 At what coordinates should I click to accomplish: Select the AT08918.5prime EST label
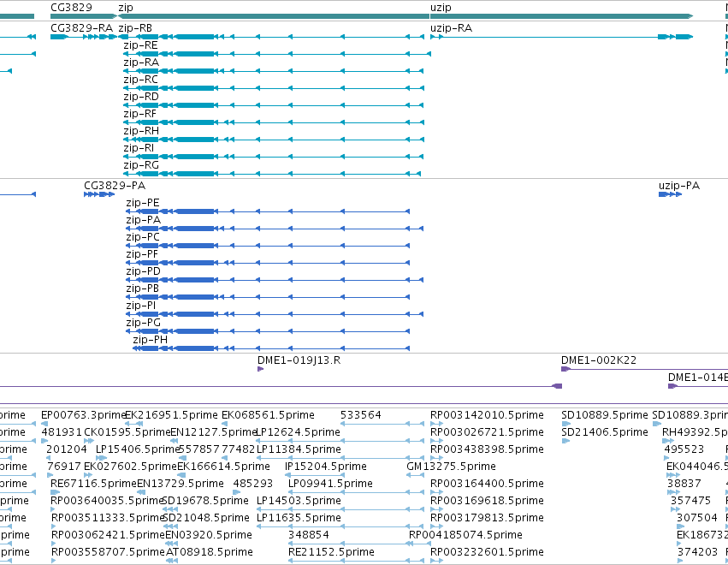(x=210, y=552)
